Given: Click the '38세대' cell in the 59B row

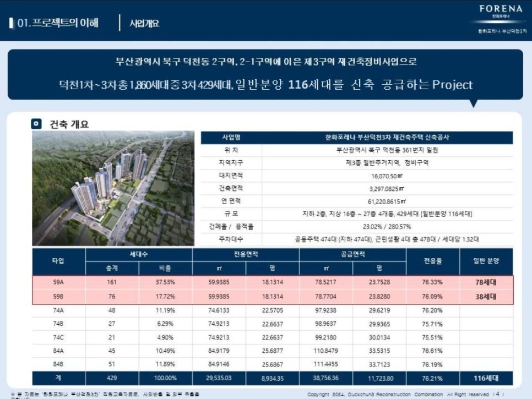Looking at the screenshot, I should (486, 297).
